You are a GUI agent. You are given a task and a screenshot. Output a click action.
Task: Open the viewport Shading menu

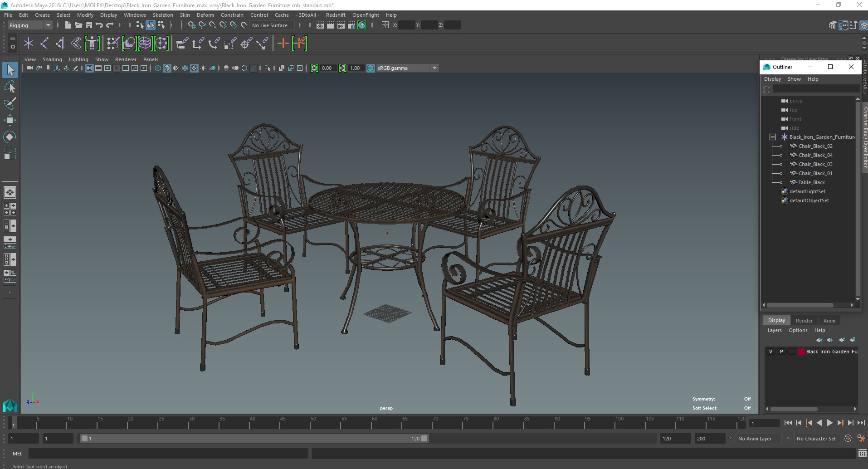click(52, 59)
